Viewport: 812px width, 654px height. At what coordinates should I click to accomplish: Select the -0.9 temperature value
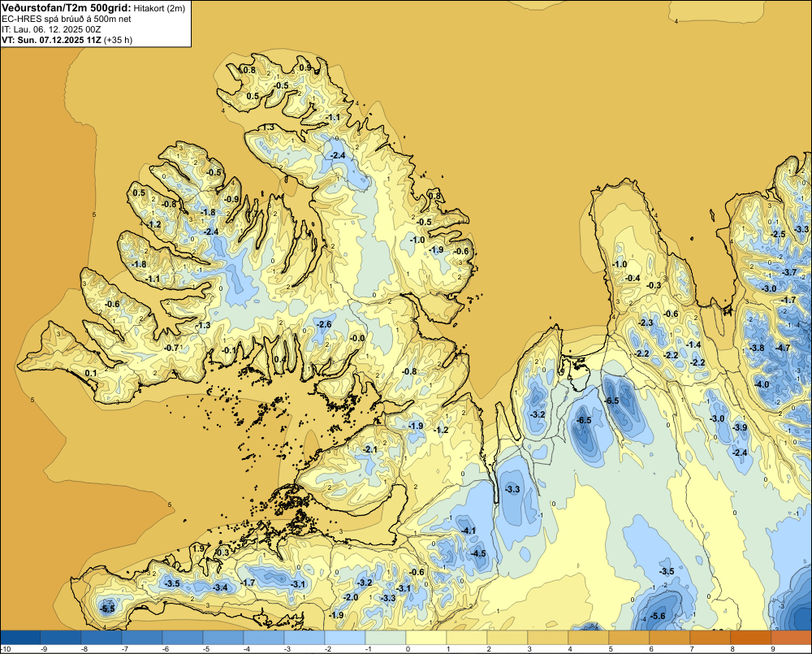(x=231, y=199)
